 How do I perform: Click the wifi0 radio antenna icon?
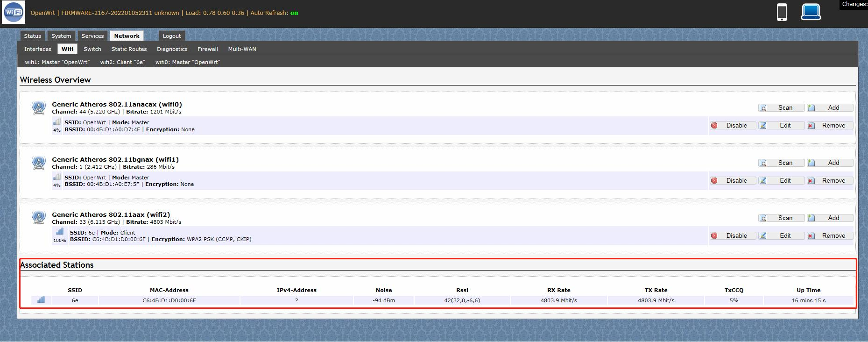point(38,107)
